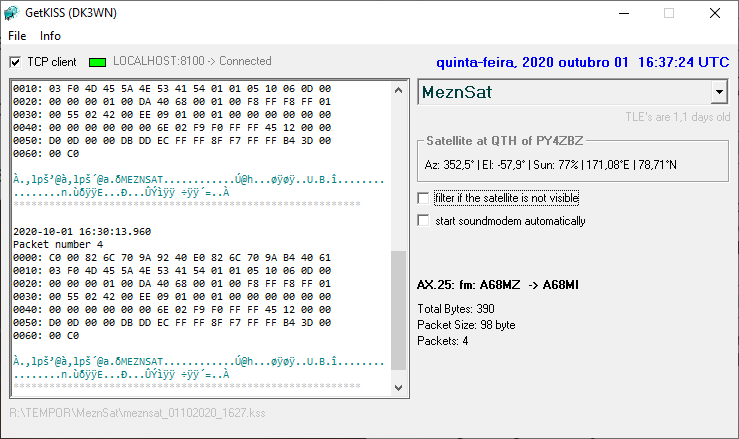This screenshot has height=439, width=739.
Task: Enable filter if the satellite is not visible
Action: pos(423,198)
